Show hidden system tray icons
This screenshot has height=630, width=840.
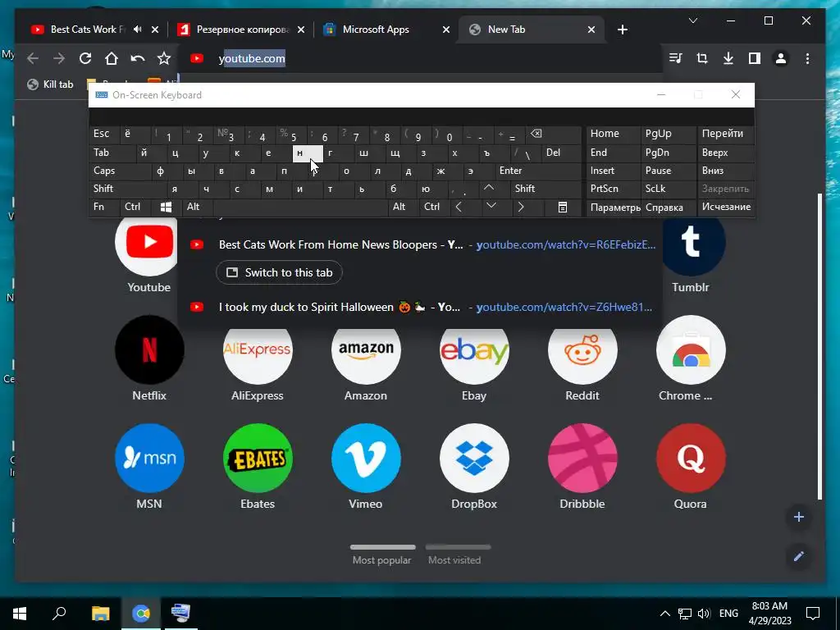pos(664,614)
